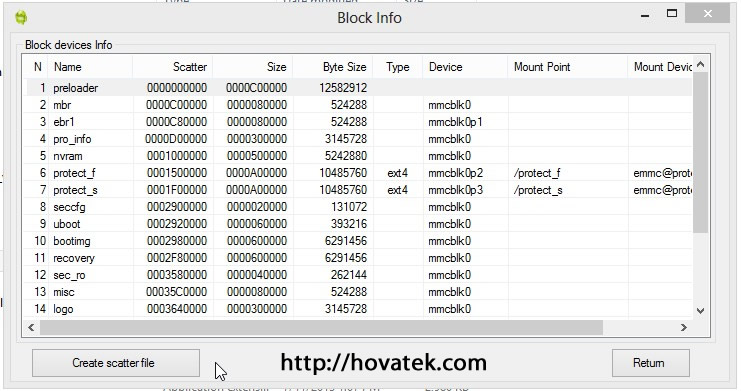
Task: Click size value 0000040000
Action: (257, 275)
